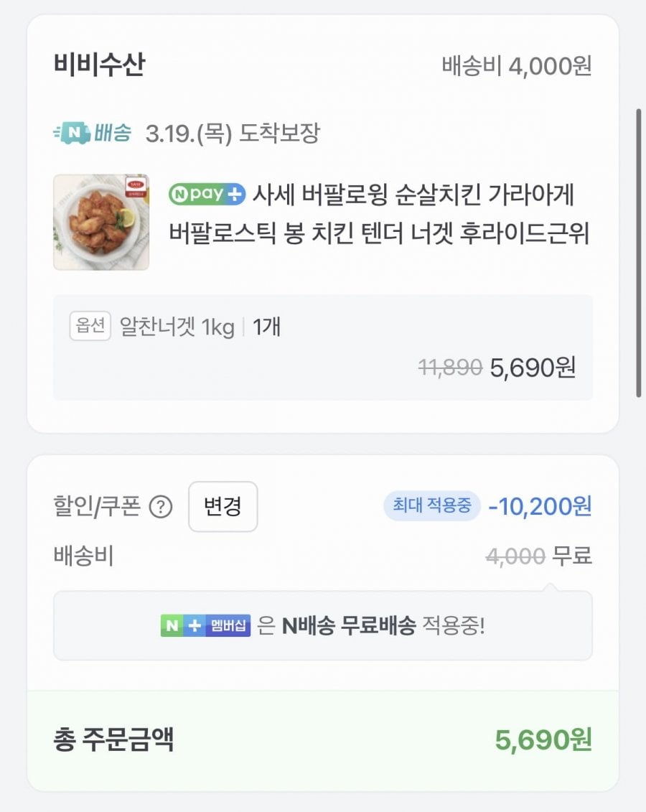
Task: Tap the 옵션 label badge
Action: [x=90, y=327]
